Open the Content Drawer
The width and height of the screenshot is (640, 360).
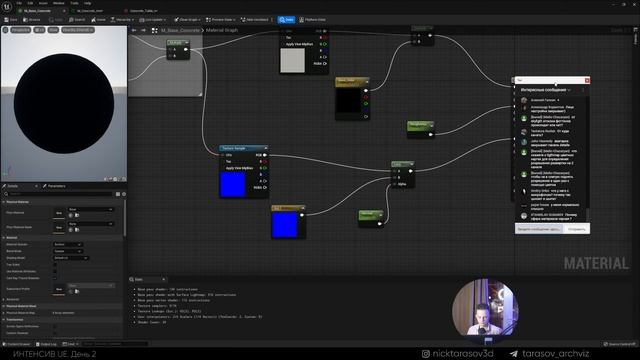tap(16, 344)
